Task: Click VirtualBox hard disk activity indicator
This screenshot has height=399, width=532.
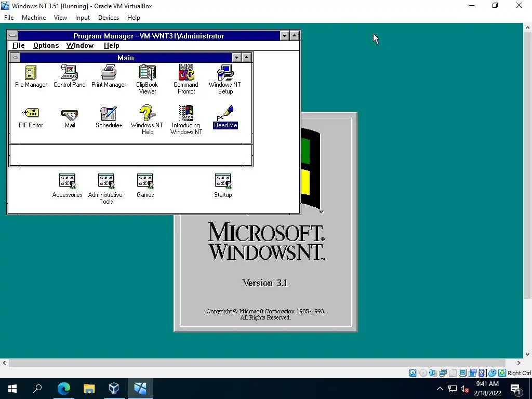Action: pyautogui.click(x=413, y=373)
